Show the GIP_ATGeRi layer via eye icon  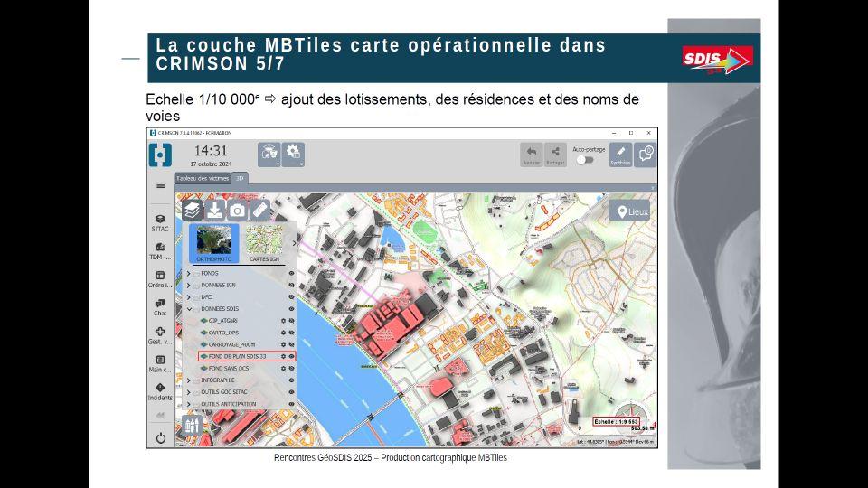pos(292,321)
